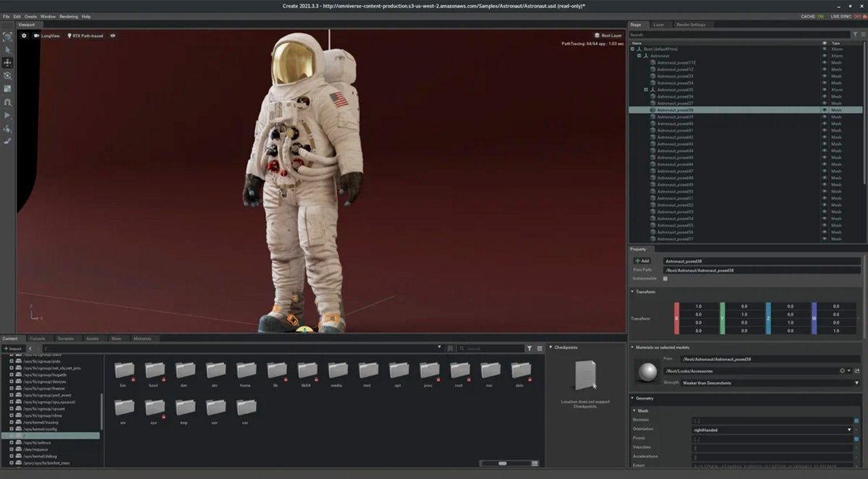868x479 pixels.
Task: Toggle visibility eye for Astronaut_posed38
Action: click(825, 110)
